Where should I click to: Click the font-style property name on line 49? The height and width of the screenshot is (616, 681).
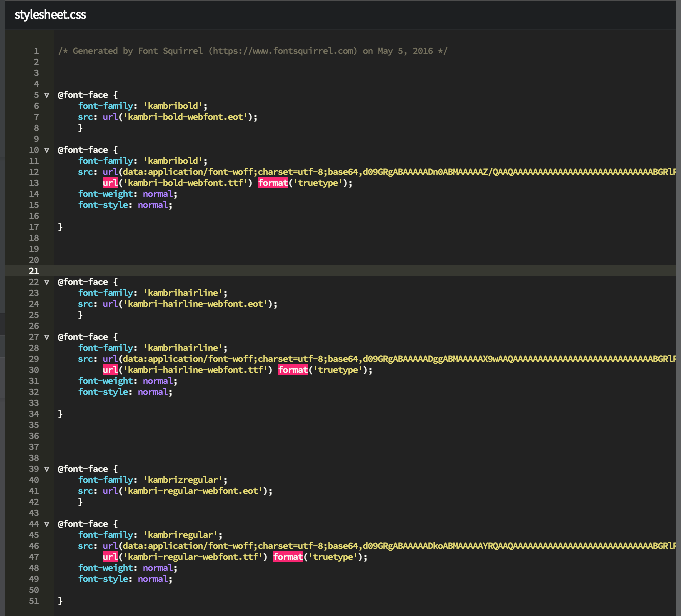tap(102, 579)
